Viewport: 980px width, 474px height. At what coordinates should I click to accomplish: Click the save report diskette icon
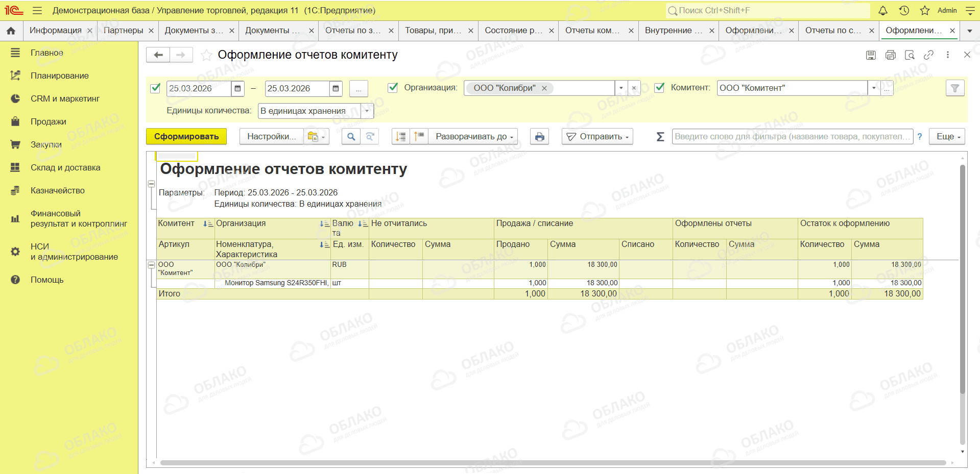(871, 55)
